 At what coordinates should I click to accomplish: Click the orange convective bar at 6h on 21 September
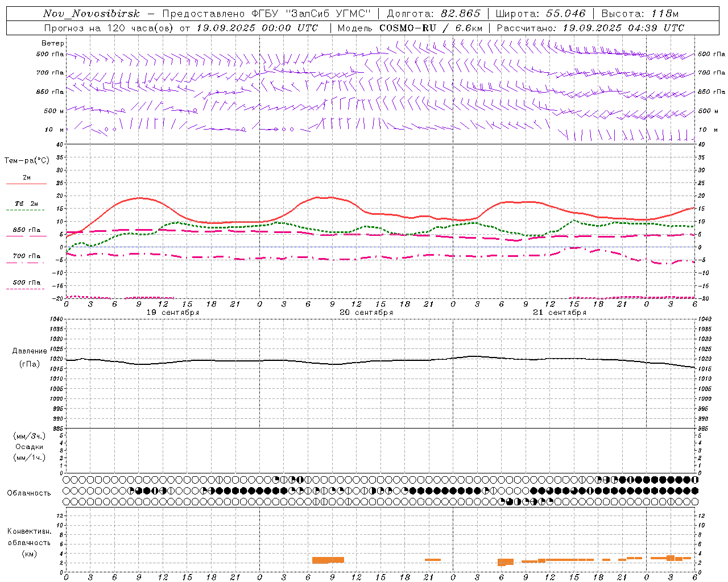click(x=506, y=562)
